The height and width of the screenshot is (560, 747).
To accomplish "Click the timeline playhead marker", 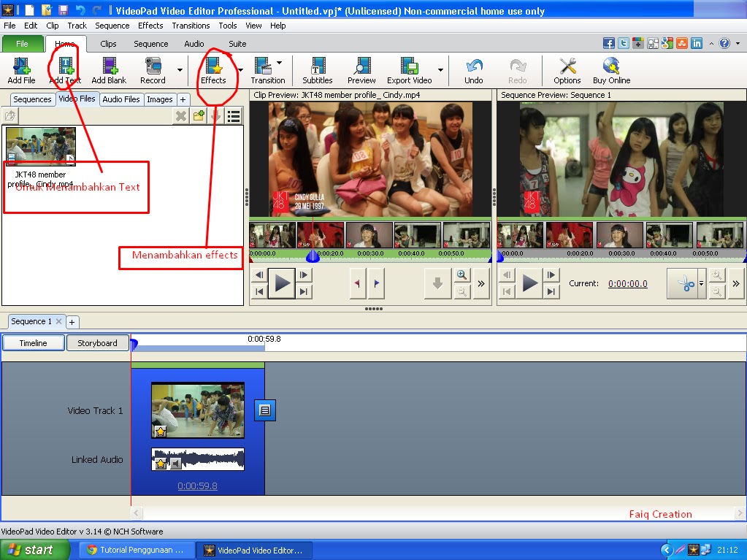I will (134, 344).
